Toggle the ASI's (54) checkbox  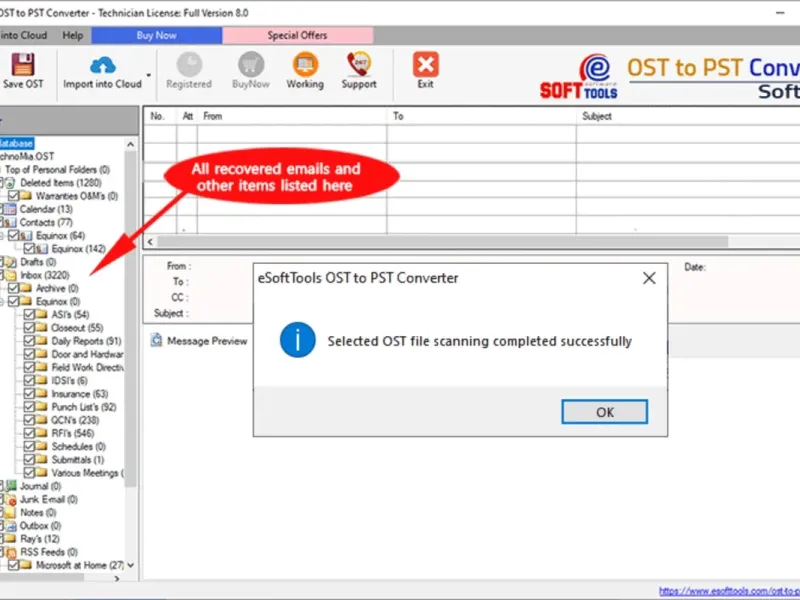(29, 314)
